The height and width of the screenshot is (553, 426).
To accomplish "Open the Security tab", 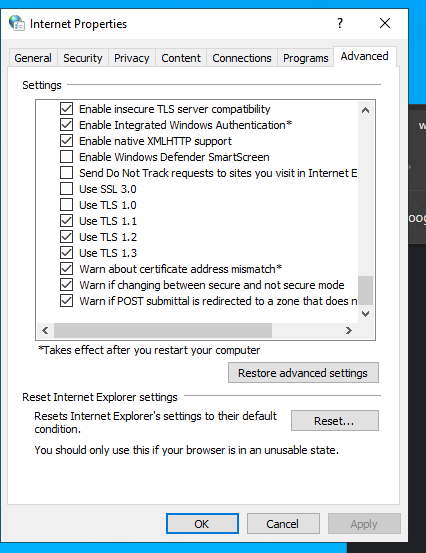I will (83, 58).
